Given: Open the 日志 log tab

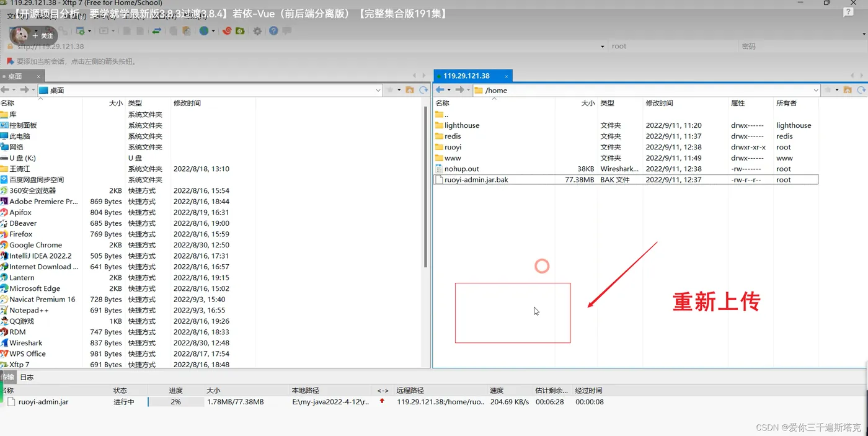Looking at the screenshot, I should click(27, 377).
